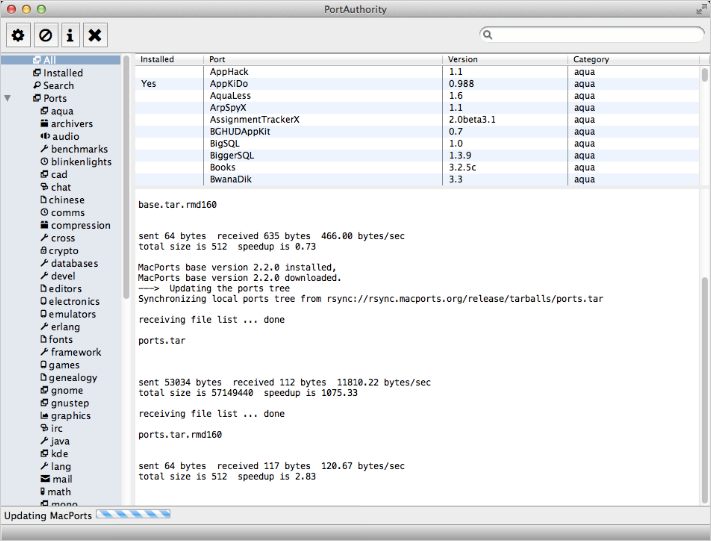Viewport: 711px width, 541px height.
Task: Click the Updating MacPorts progress bar
Action: click(x=133, y=514)
